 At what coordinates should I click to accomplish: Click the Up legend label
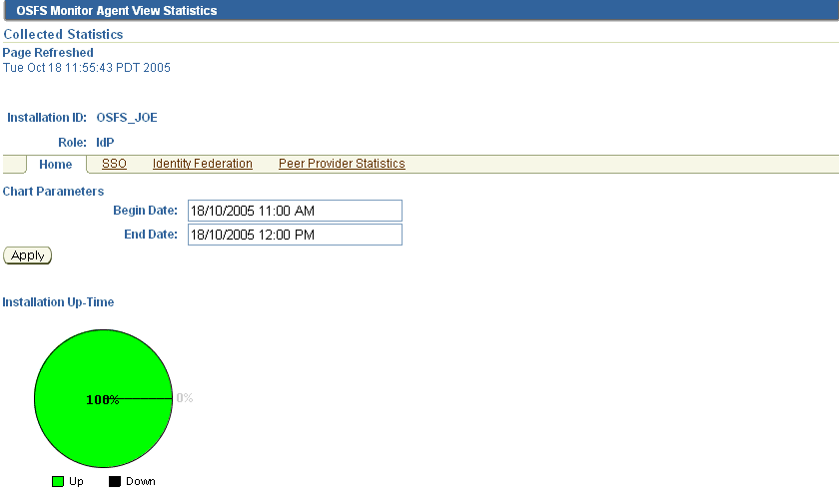point(76,482)
